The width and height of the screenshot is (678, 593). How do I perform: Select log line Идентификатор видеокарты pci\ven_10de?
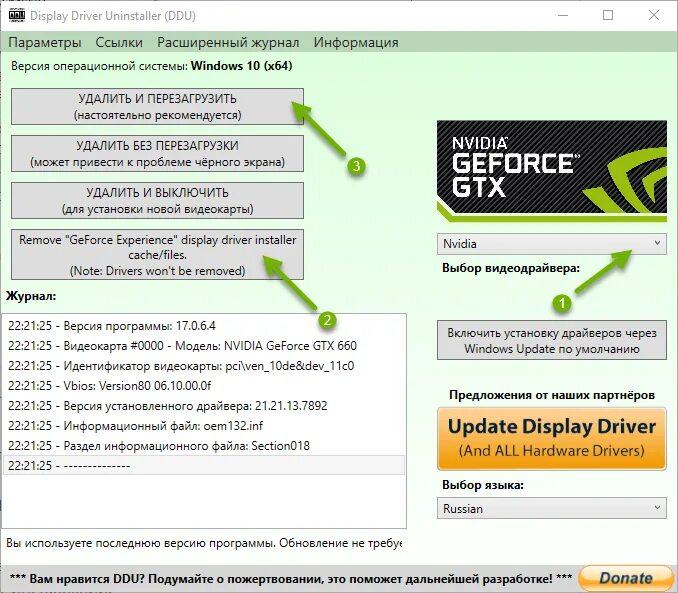click(x=204, y=366)
